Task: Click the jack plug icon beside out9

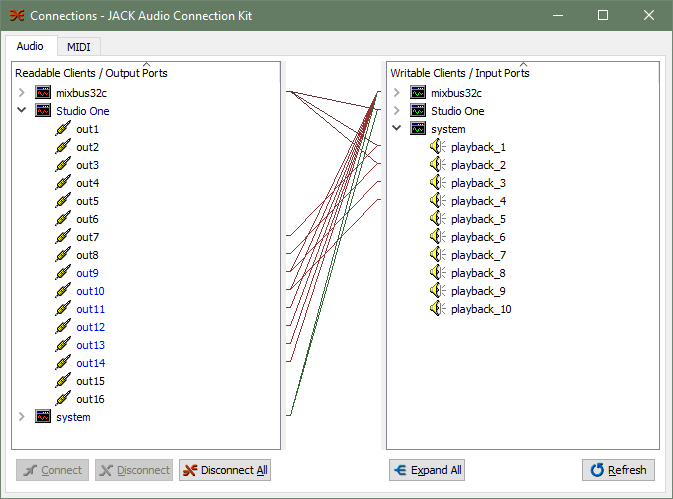Action: coord(63,273)
